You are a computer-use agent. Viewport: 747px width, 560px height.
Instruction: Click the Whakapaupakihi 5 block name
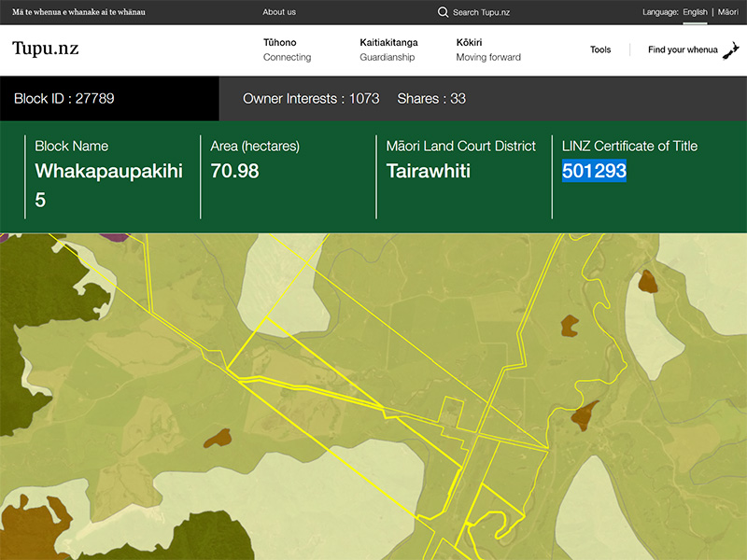pos(108,172)
